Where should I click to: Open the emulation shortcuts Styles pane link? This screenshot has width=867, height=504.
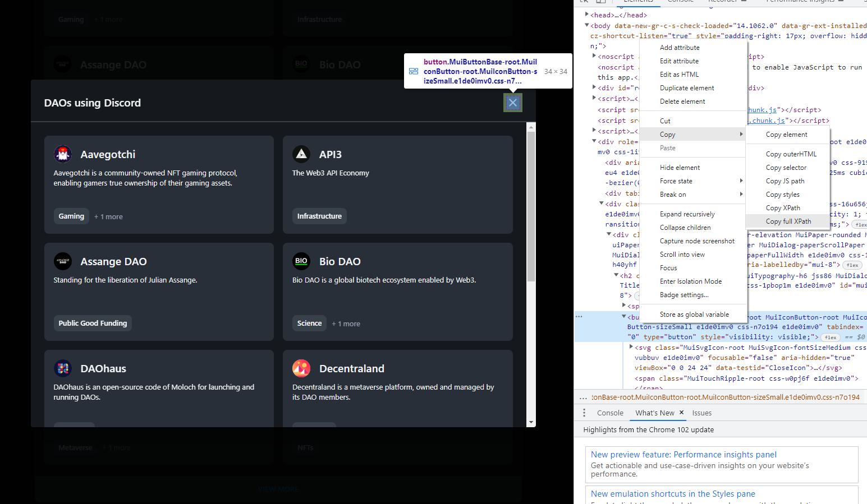[673, 494]
